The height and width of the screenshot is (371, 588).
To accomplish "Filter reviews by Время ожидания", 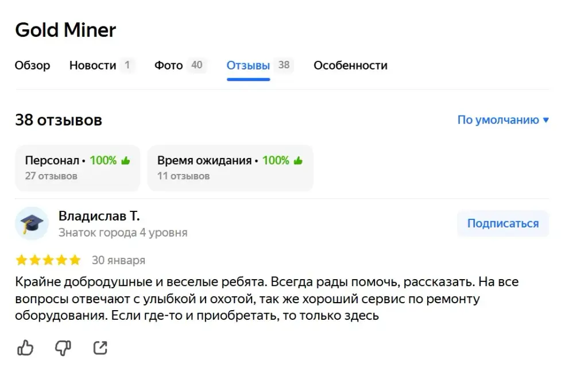I will point(230,168).
